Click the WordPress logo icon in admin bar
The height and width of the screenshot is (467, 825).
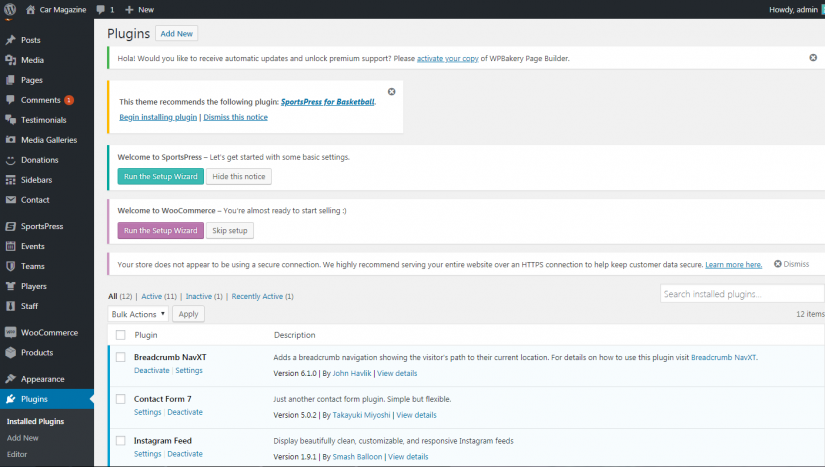tap(10, 9)
